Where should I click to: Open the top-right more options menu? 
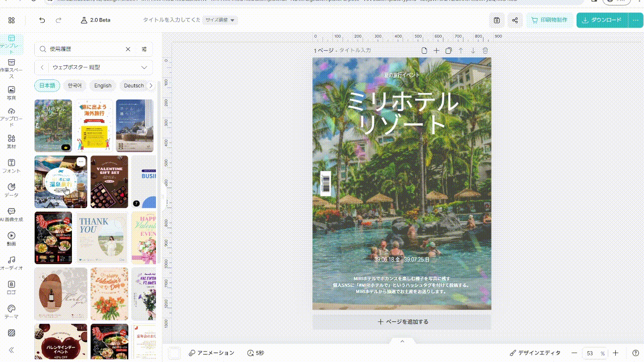click(x=635, y=20)
